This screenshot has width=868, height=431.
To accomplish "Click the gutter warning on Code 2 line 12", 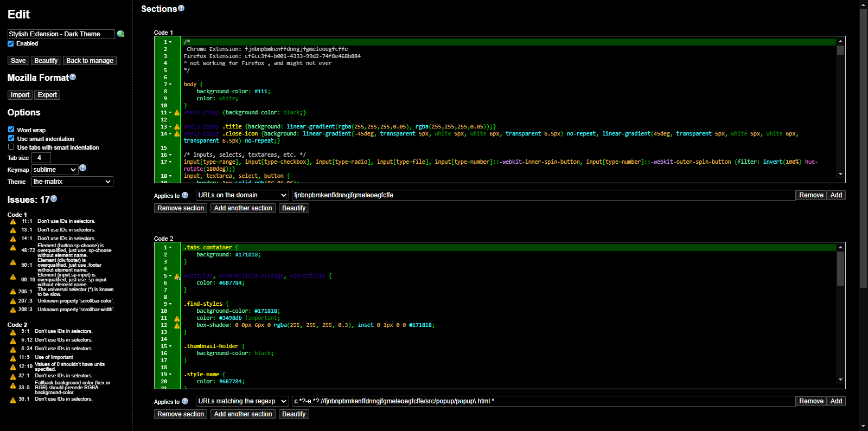I will (x=177, y=326).
